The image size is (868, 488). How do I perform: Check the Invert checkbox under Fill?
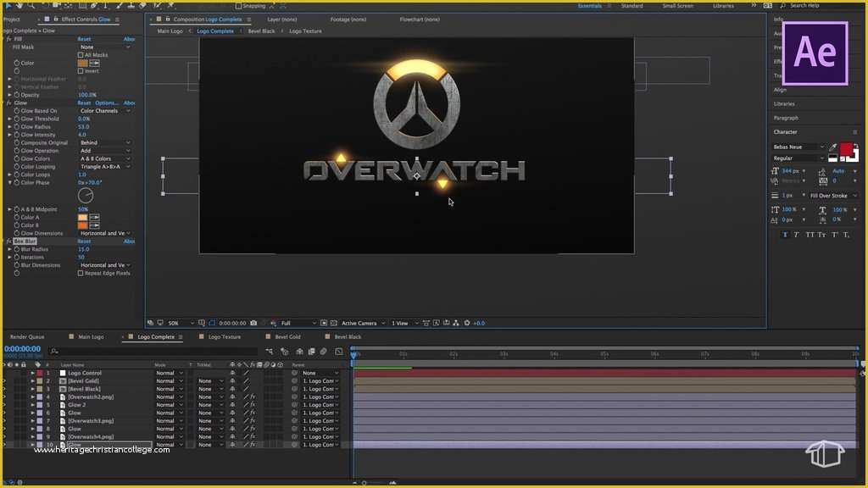point(81,71)
